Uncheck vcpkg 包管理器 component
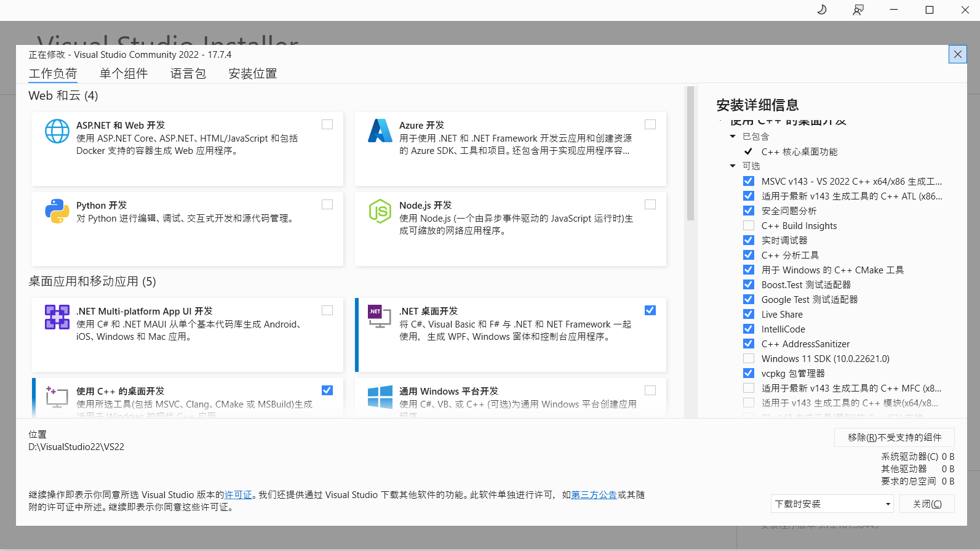The image size is (980, 551). pyautogui.click(x=749, y=373)
